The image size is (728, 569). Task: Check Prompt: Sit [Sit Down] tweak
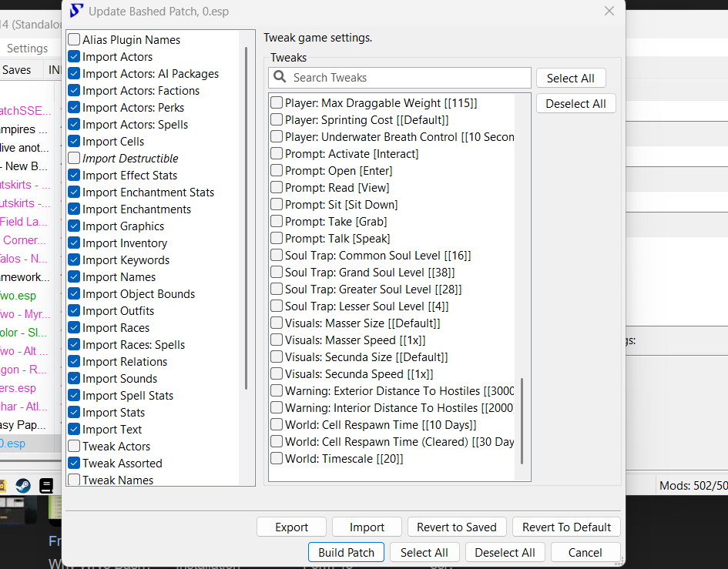(x=277, y=204)
